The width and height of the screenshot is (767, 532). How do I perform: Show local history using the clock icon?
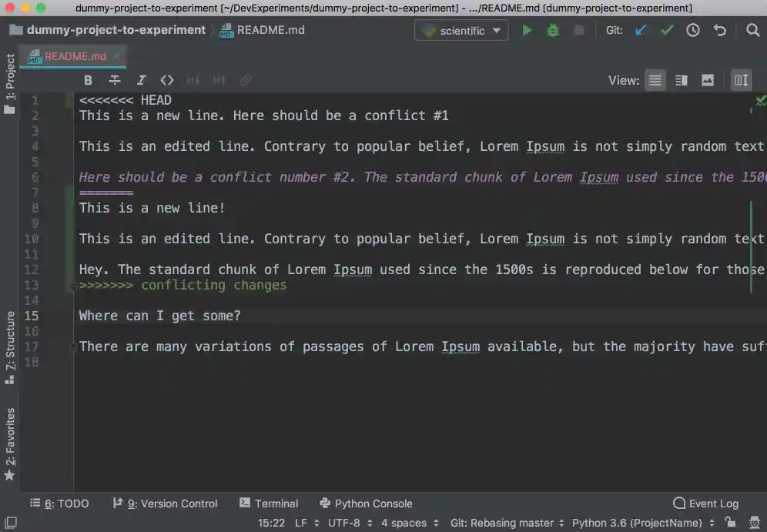[x=692, y=30]
